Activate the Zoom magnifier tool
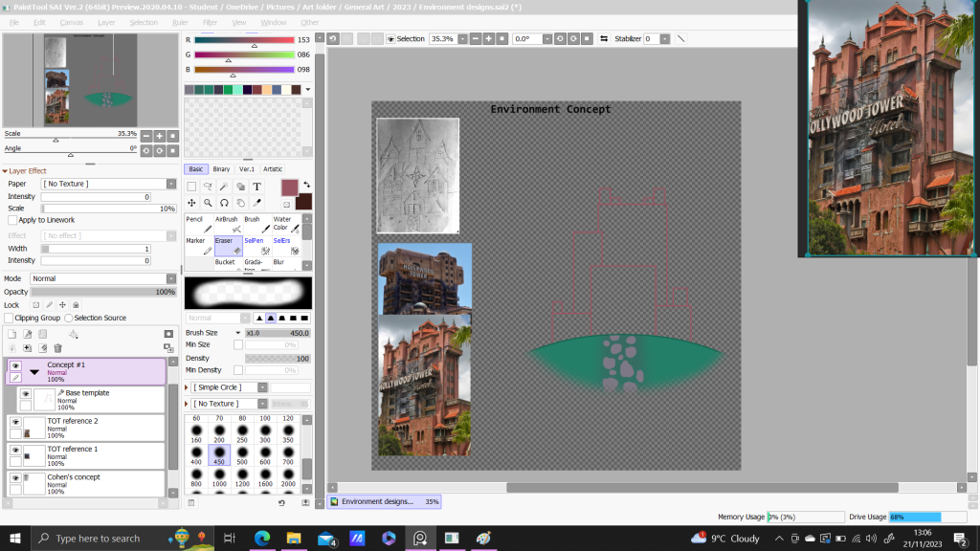980x551 pixels. pos(208,203)
